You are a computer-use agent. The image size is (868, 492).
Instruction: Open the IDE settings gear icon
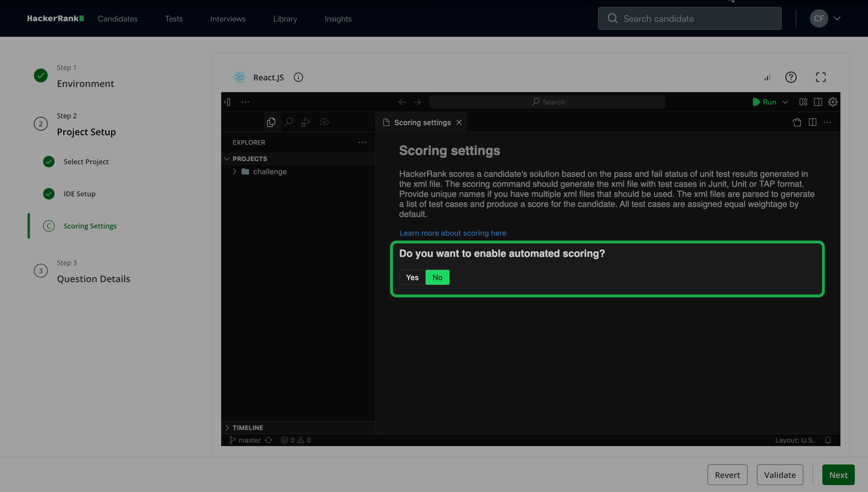(833, 102)
